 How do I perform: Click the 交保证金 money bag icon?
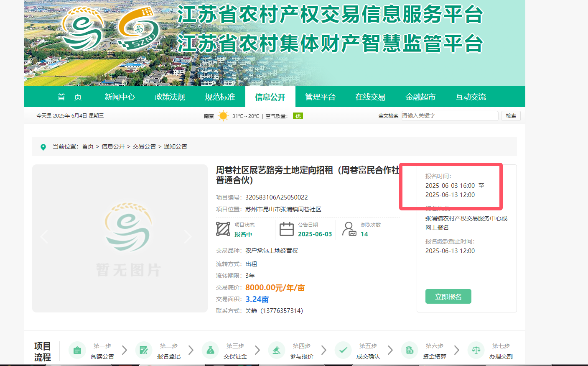210,351
